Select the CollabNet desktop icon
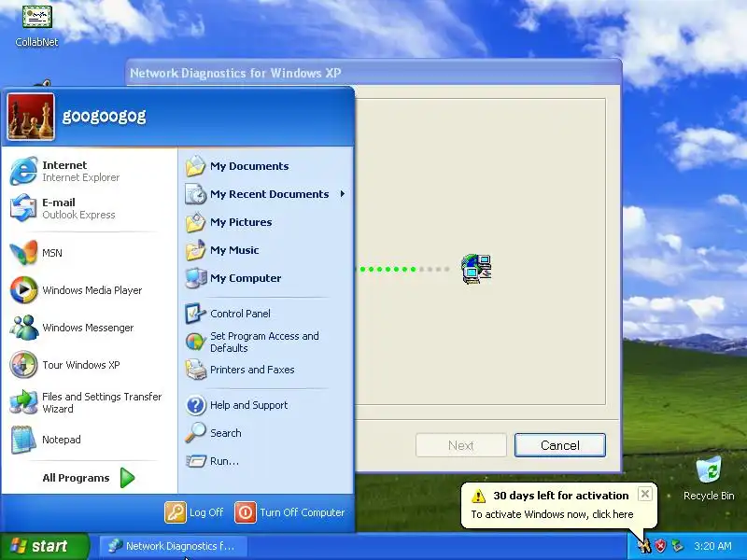 pos(36,24)
